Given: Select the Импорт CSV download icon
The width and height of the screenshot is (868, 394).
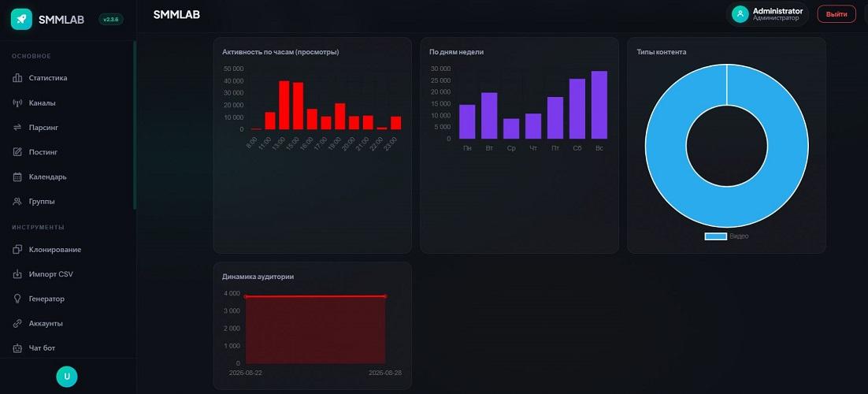Looking at the screenshot, I should [x=17, y=273].
